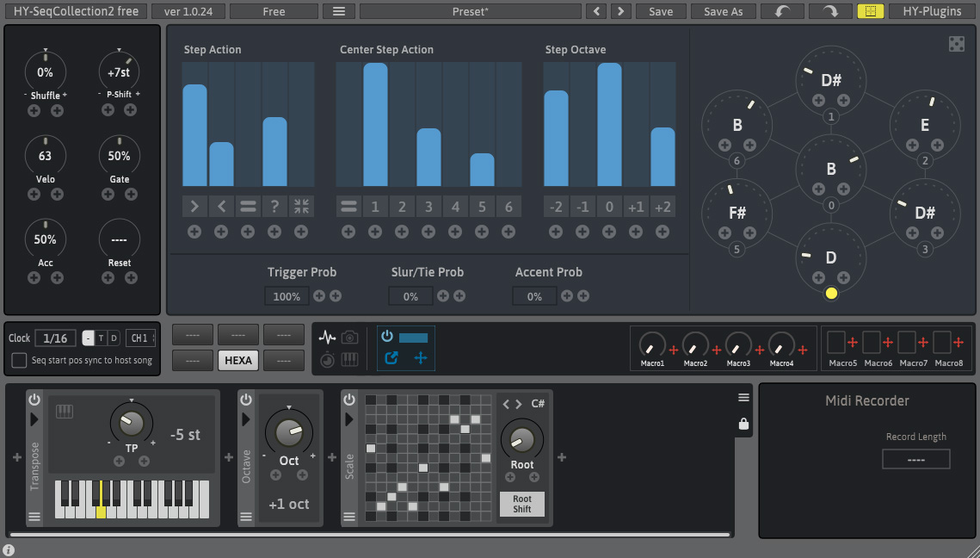Click the info icon at bottom left
This screenshot has width=980, height=558.
point(8,550)
